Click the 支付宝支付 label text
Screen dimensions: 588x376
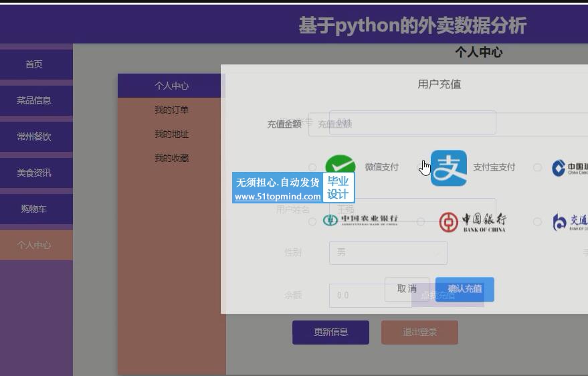pyautogui.click(x=494, y=167)
